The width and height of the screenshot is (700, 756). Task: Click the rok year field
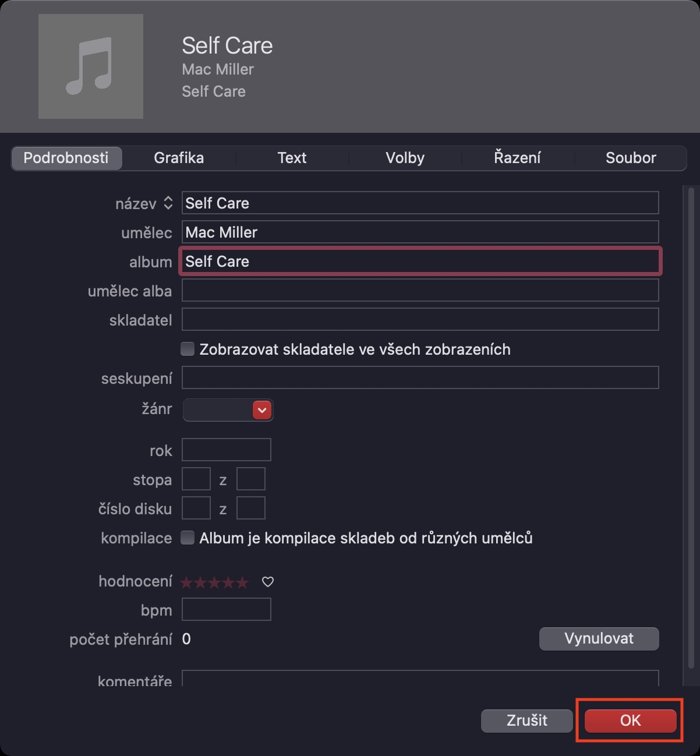(x=226, y=450)
